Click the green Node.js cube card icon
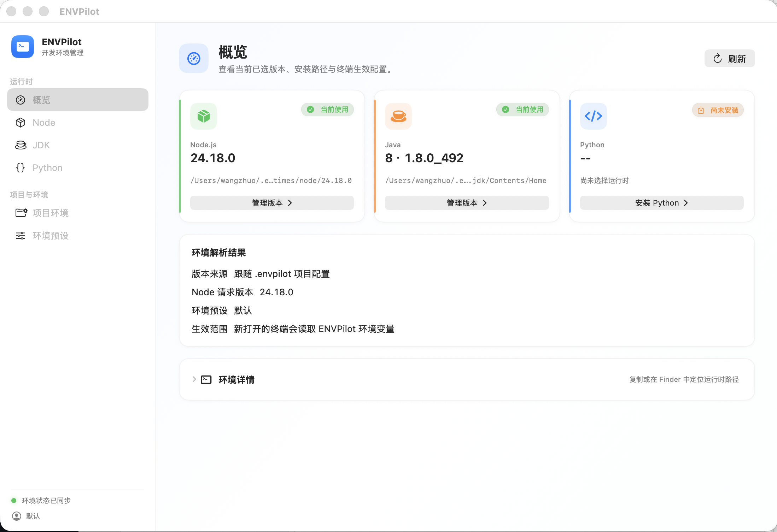Viewport: 777px width, 532px height. pyautogui.click(x=204, y=116)
